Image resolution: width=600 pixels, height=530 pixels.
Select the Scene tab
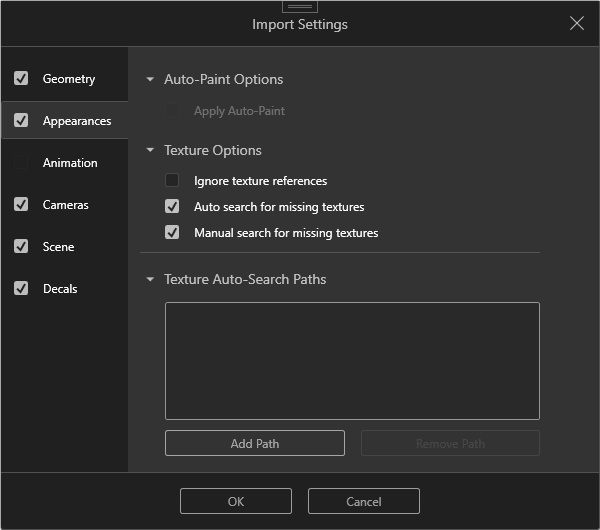58,247
